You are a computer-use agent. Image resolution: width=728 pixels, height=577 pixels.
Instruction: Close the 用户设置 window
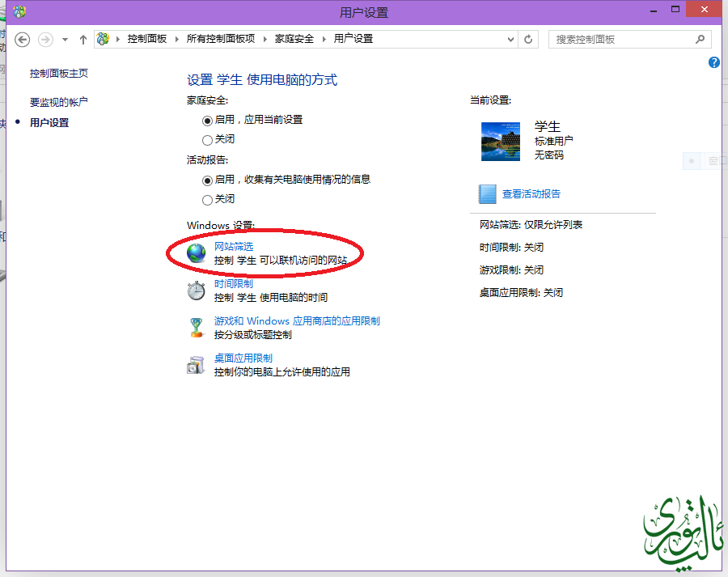[x=704, y=9]
